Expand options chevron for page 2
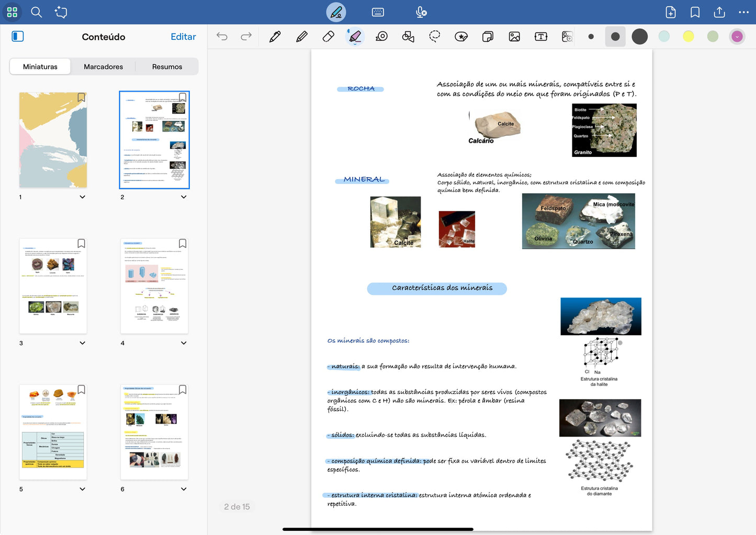The image size is (756, 535). tap(184, 197)
